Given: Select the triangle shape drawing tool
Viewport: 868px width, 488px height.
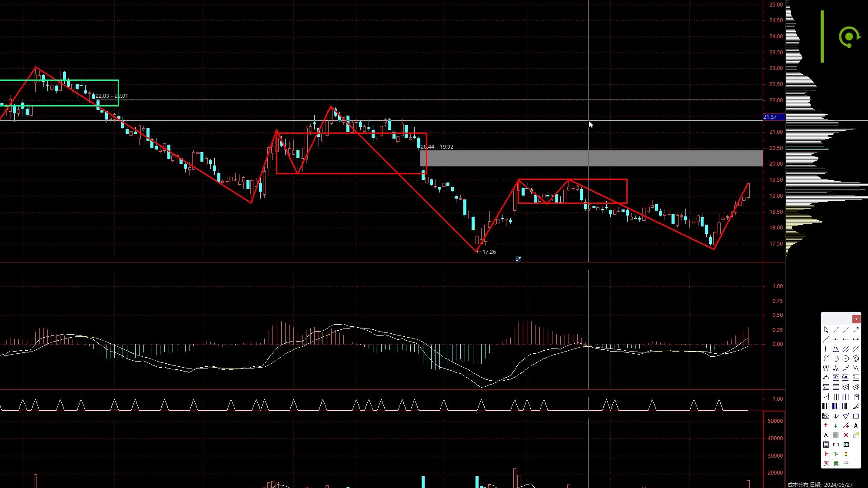Looking at the screenshot, I should click(846, 416).
